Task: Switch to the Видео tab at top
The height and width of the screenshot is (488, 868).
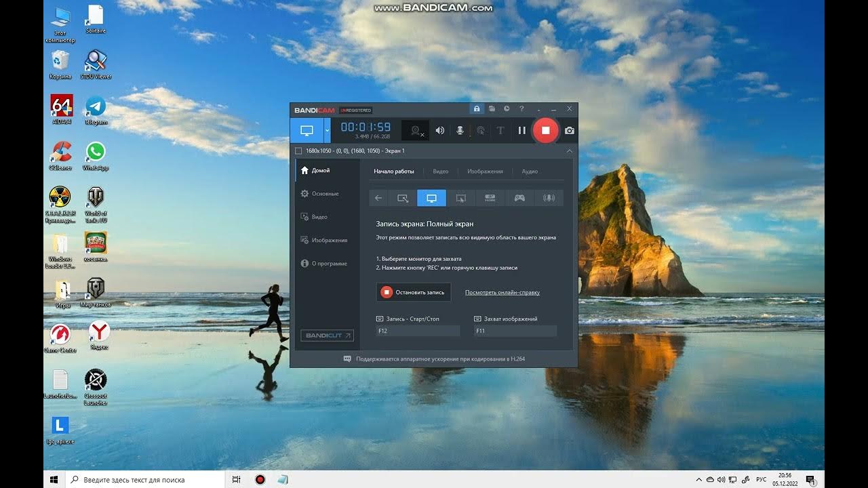Action: (441, 171)
